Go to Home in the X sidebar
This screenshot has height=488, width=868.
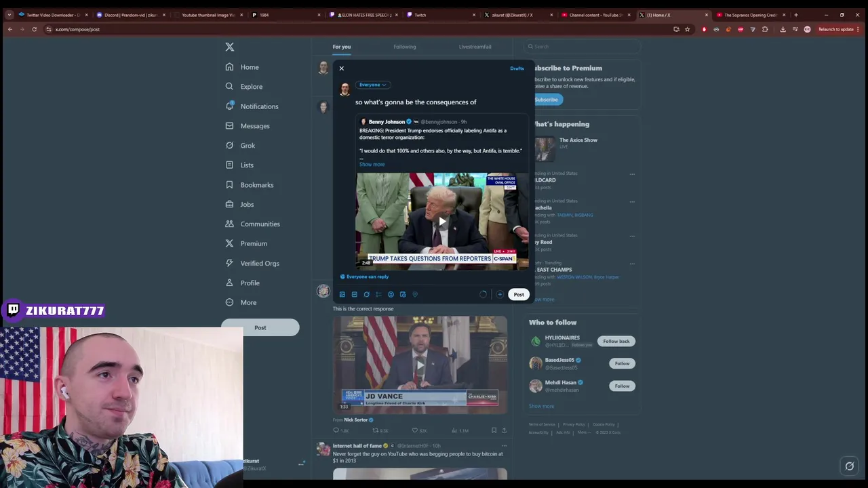click(x=242, y=67)
